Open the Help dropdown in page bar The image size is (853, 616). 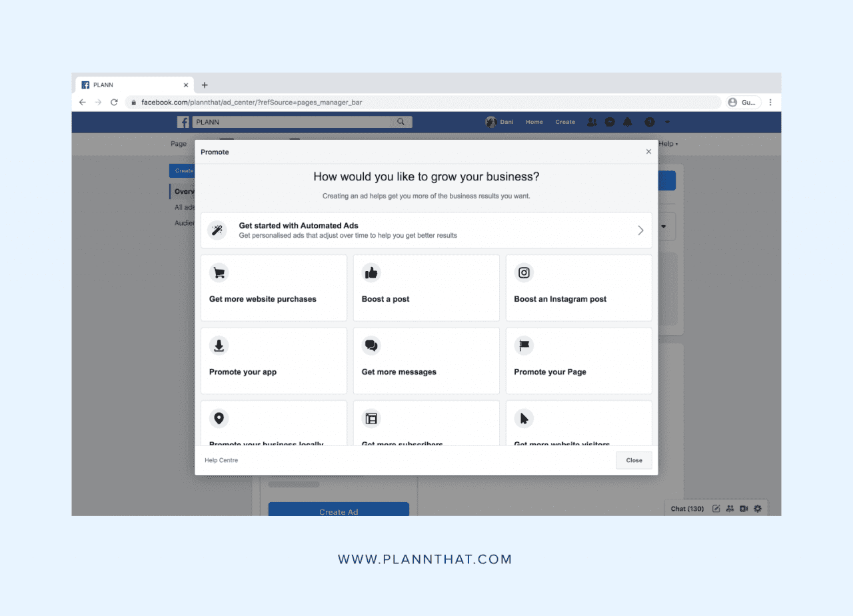(668, 144)
